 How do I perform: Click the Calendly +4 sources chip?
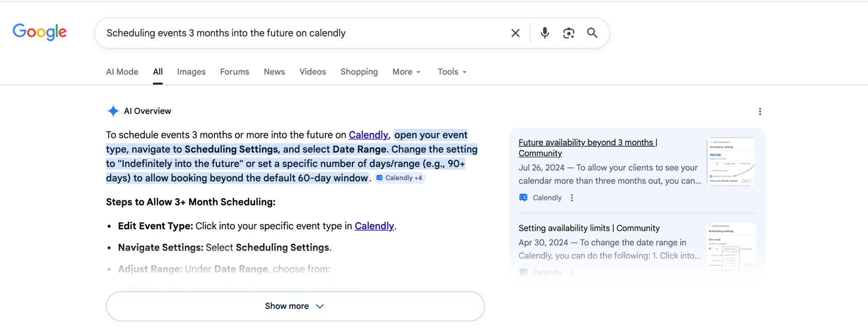(400, 178)
